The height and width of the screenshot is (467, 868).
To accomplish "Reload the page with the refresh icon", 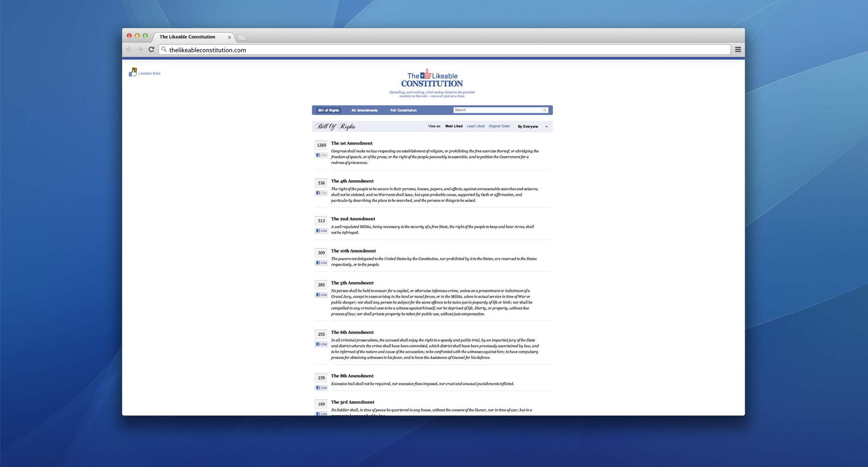I will pos(151,50).
